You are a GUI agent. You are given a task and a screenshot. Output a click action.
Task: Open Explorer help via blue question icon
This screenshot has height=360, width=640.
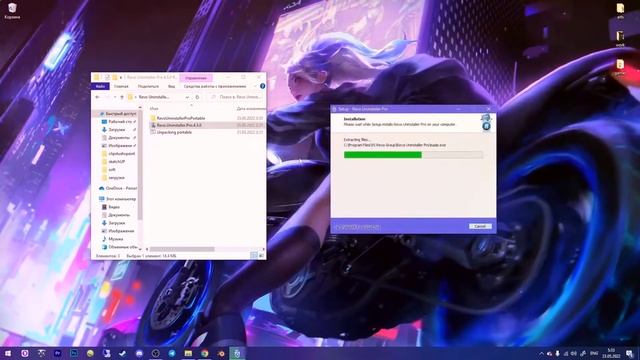coord(262,86)
